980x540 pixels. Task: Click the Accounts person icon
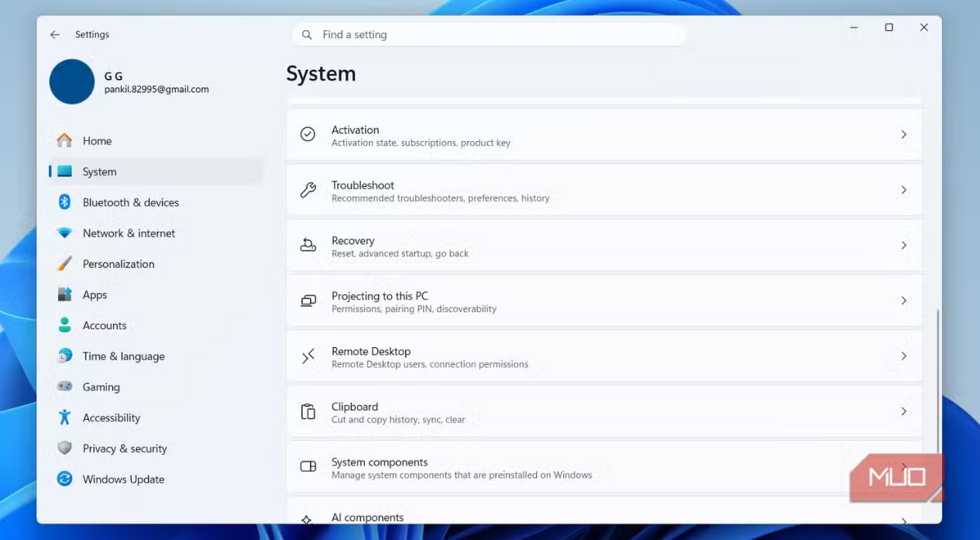pyautogui.click(x=65, y=325)
